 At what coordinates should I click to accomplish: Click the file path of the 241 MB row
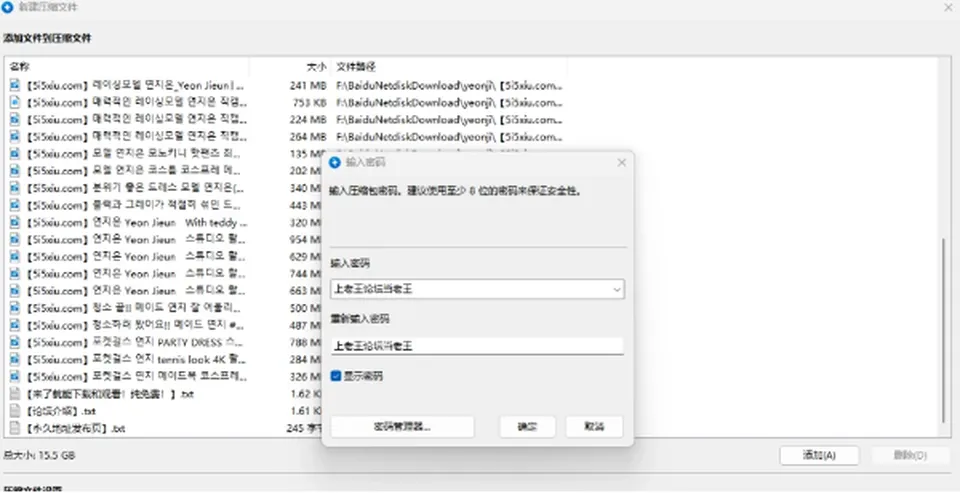(449, 85)
